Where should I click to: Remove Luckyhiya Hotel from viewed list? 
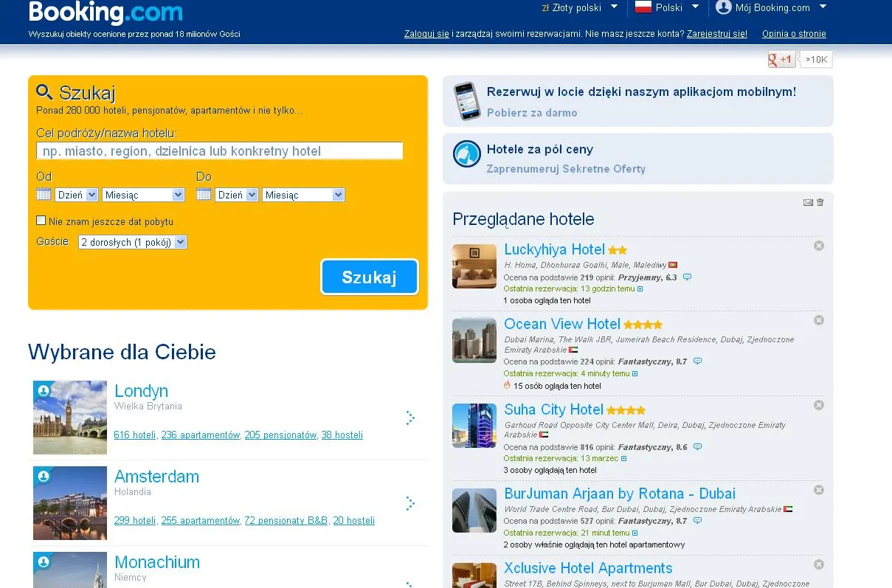[x=818, y=246]
